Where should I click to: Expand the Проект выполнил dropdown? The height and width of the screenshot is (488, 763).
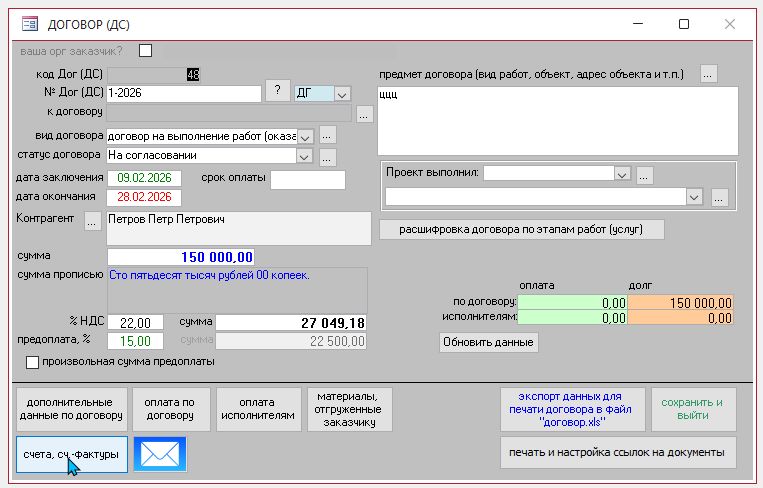click(622, 173)
